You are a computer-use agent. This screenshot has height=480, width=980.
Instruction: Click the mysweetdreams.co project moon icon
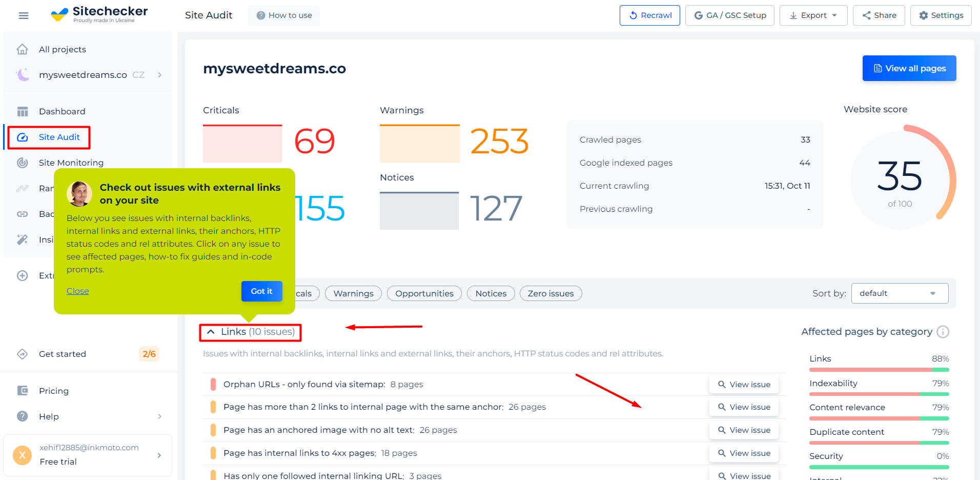coord(23,75)
